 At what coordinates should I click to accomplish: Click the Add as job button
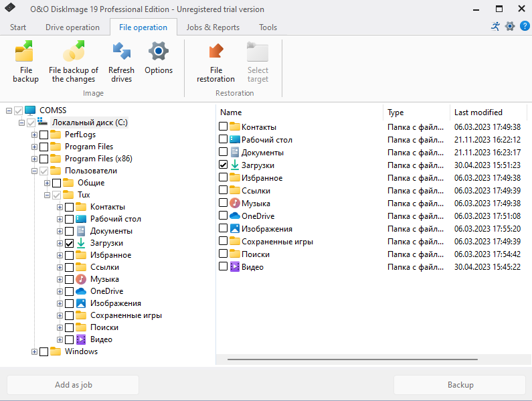coord(73,385)
